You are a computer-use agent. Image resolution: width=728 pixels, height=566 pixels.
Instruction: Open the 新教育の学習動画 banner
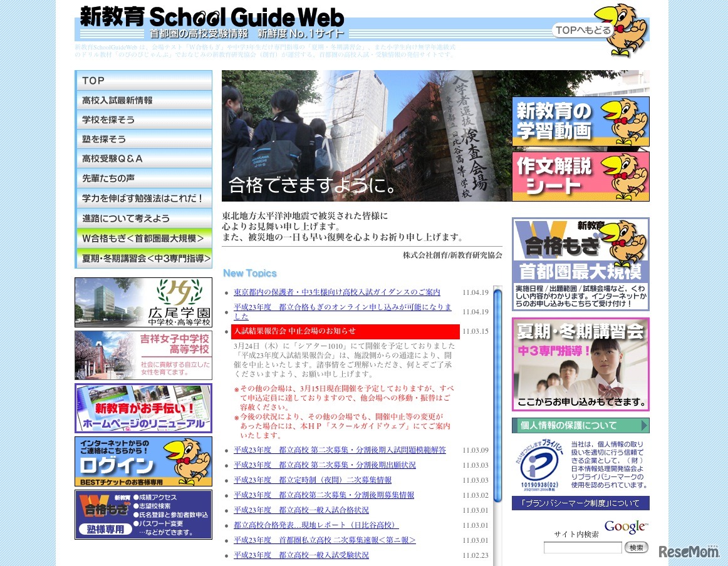tap(580, 120)
